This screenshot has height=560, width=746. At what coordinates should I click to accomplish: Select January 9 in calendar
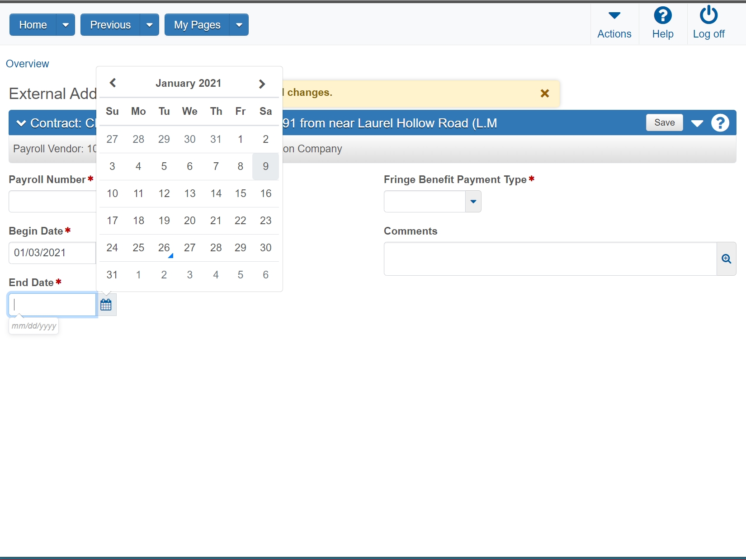click(266, 166)
